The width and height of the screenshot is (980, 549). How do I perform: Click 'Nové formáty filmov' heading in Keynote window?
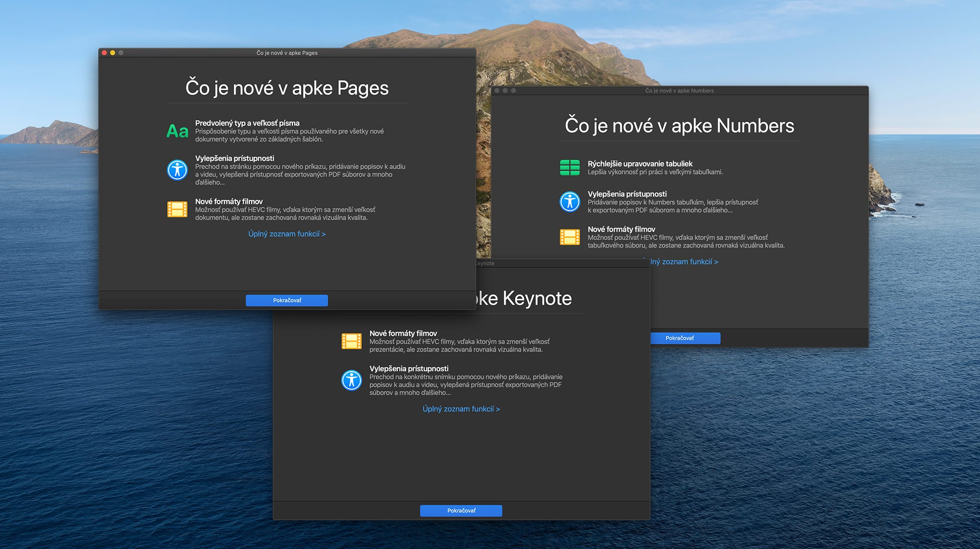click(403, 333)
